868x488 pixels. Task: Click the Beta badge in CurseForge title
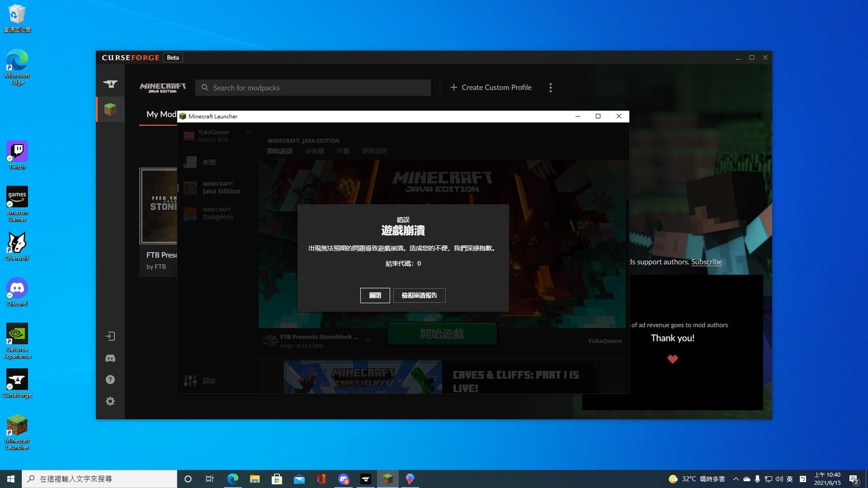click(x=173, y=57)
